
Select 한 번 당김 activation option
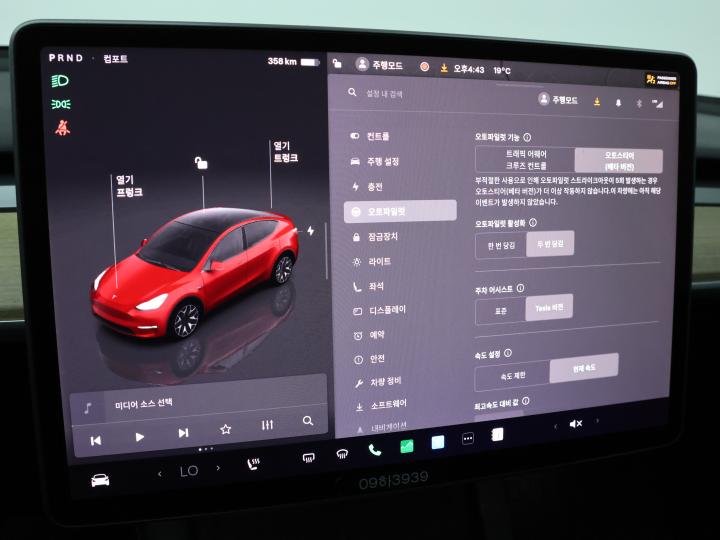pyautogui.click(x=501, y=244)
